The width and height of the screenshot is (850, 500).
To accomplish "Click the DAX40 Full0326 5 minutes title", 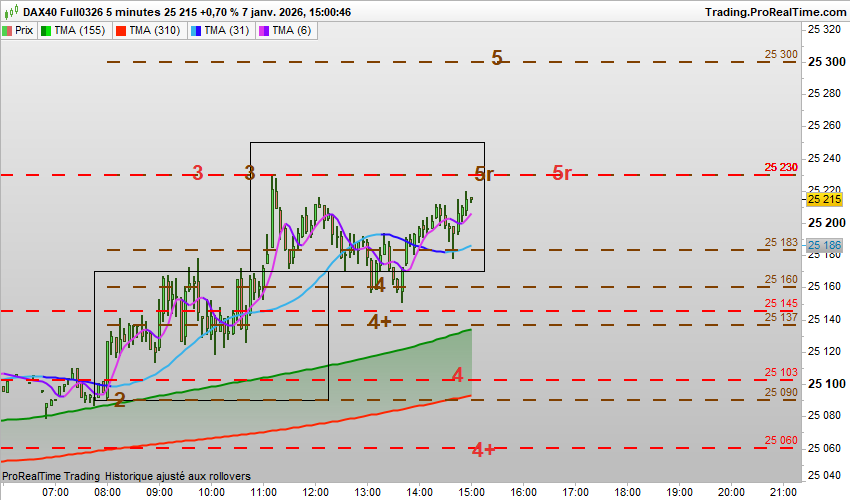I will tap(92, 12).
